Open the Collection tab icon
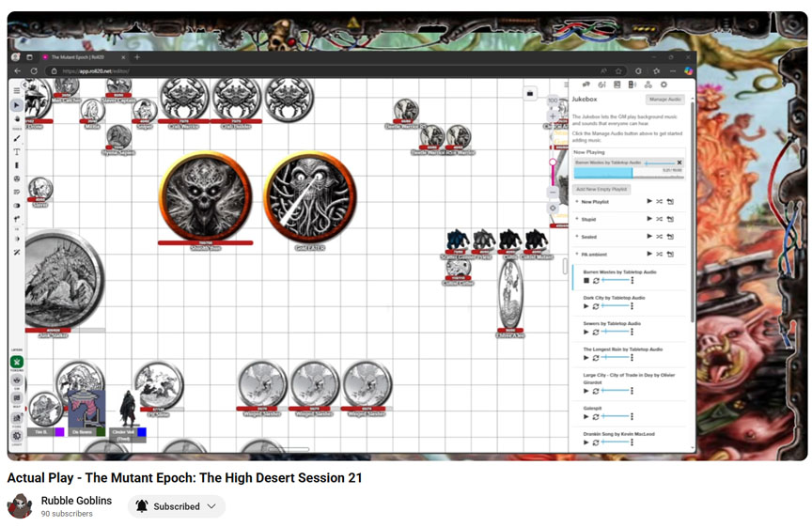This screenshot has height=527, width=812. pyautogui.click(x=648, y=85)
